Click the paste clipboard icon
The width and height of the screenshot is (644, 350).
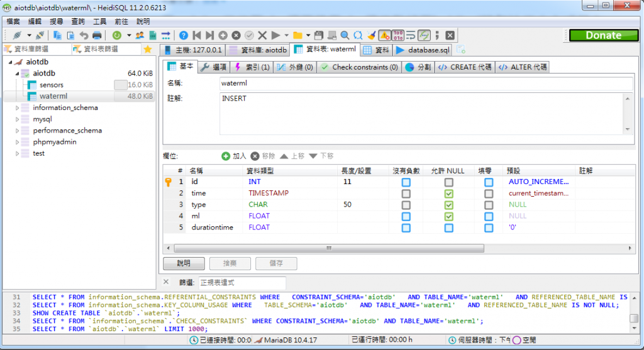pos(70,35)
